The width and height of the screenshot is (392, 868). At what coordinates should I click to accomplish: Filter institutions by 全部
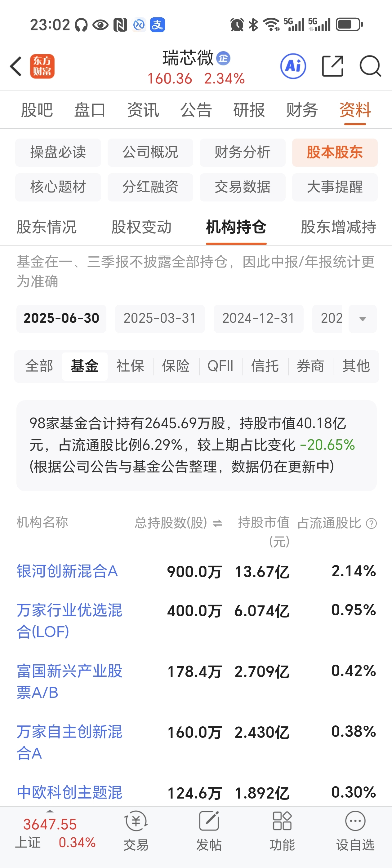click(x=39, y=366)
